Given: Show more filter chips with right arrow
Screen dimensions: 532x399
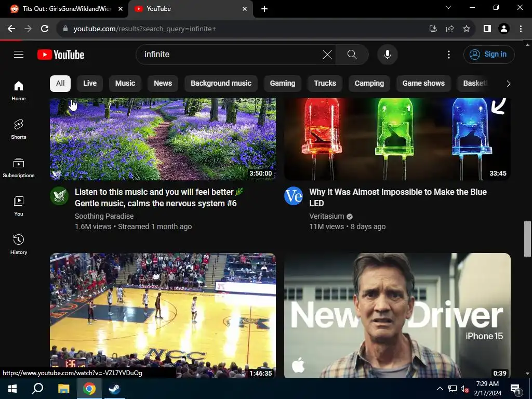Looking at the screenshot, I should pos(508,84).
